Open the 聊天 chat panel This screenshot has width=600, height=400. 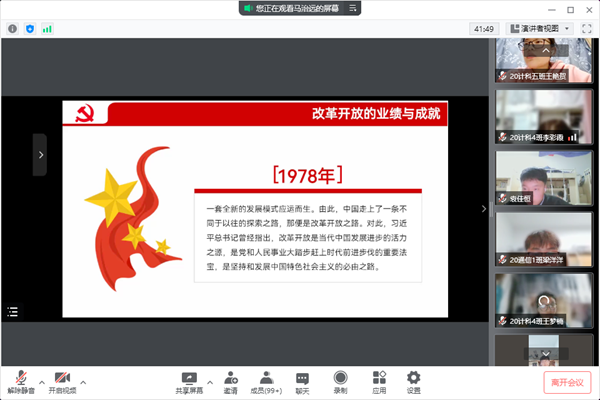[x=302, y=381]
